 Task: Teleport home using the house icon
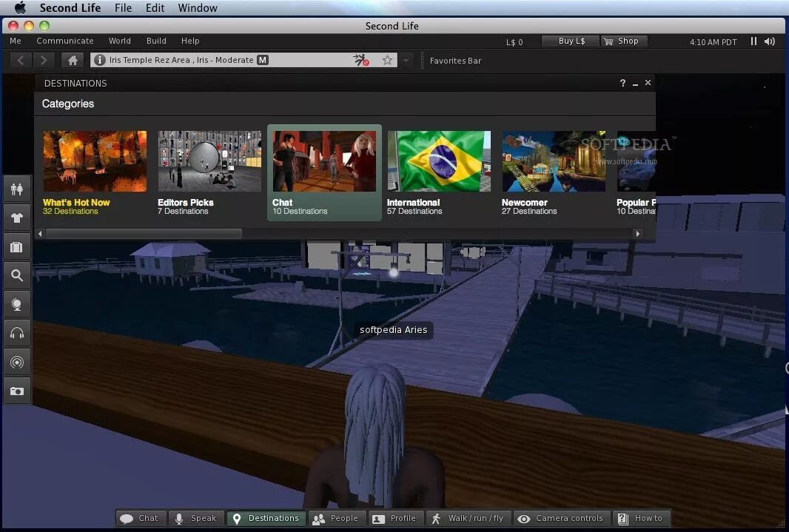coord(73,61)
